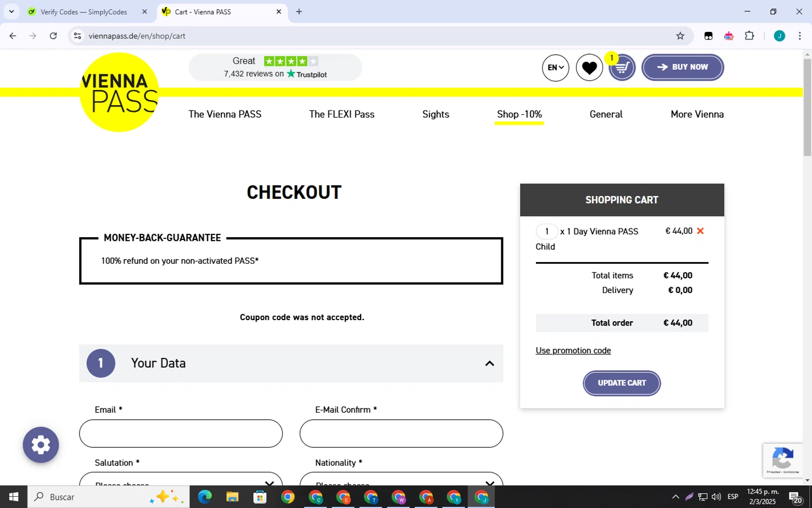Open the Windows Start menu
The height and width of the screenshot is (508, 812).
coord(14,497)
